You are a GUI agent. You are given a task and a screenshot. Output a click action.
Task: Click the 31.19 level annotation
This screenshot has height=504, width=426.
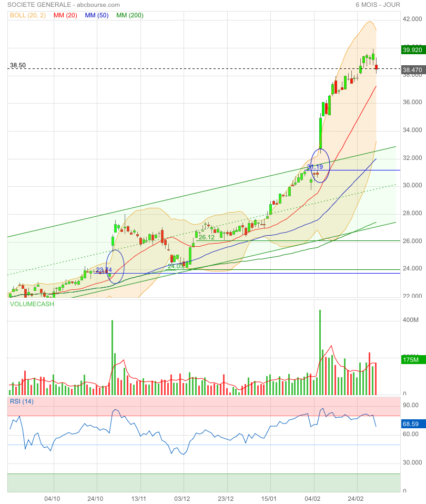315,167
